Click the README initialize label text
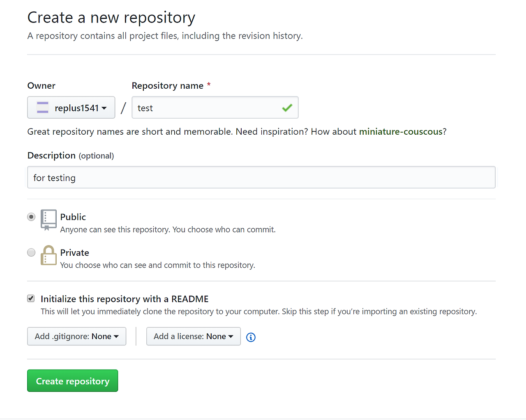Viewport: 526px width, 420px height. click(125, 299)
